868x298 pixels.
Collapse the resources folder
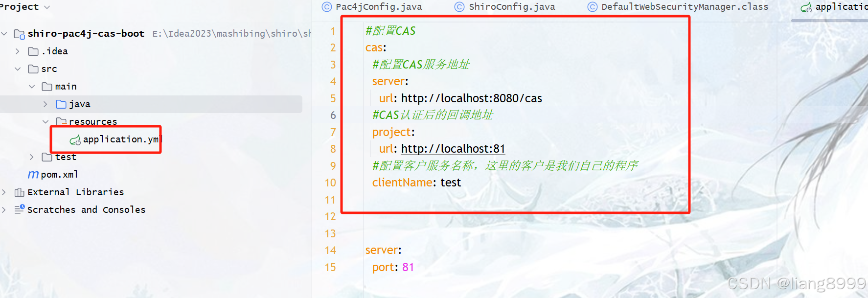pyautogui.click(x=46, y=121)
